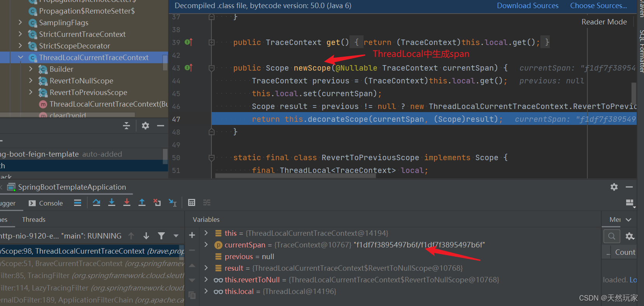The height and width of the screenshot is (306, 644).
Task: Click the Show Execution Point icon
Action: pyautogui.click(x=78, y=202)
